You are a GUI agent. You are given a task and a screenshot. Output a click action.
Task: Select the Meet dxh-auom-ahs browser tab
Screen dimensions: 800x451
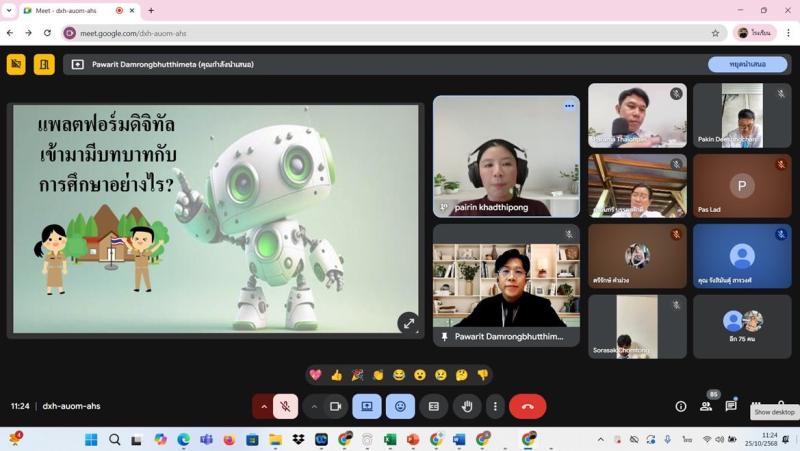[x=70, y=10]
